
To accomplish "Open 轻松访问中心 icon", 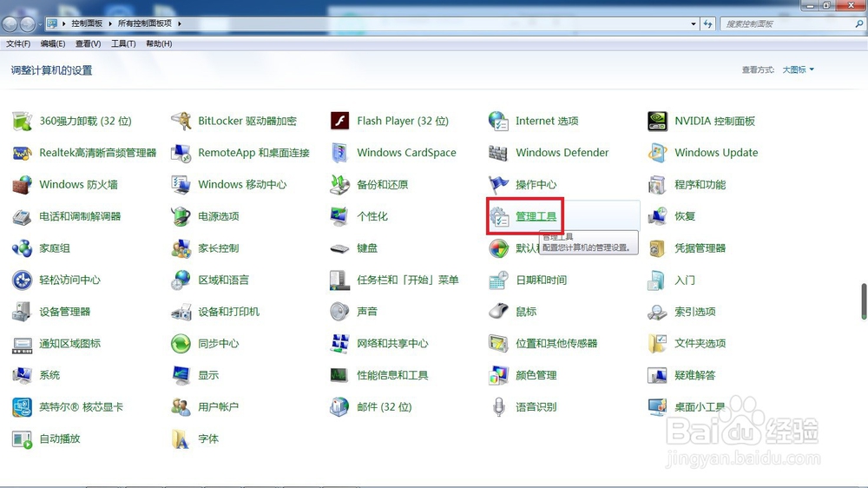I will coord(23,280).
